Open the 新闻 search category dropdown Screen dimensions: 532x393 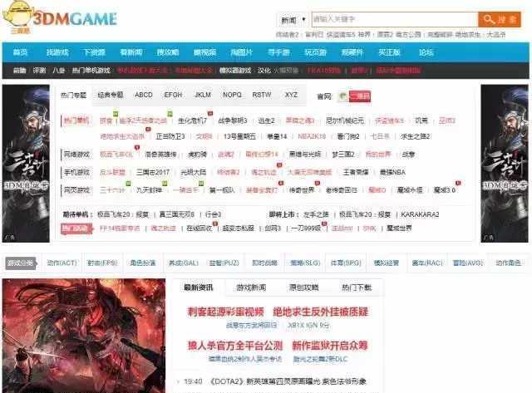tap(293, 20)
